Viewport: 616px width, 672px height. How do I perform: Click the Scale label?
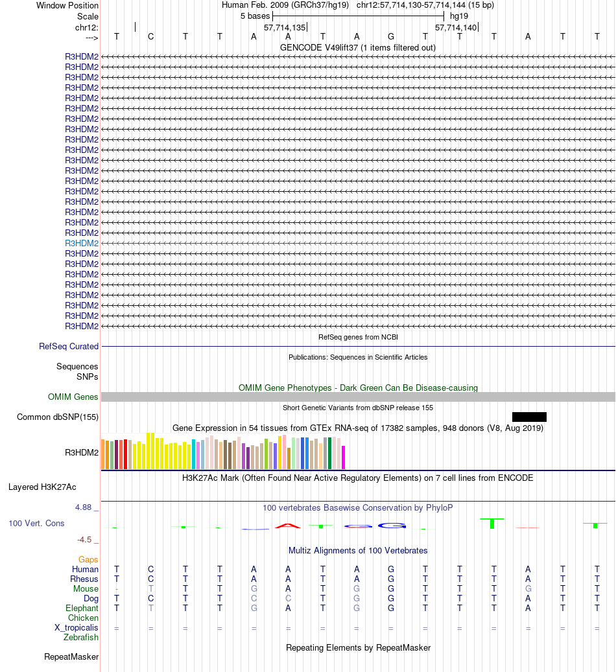(x=88, y=16)
